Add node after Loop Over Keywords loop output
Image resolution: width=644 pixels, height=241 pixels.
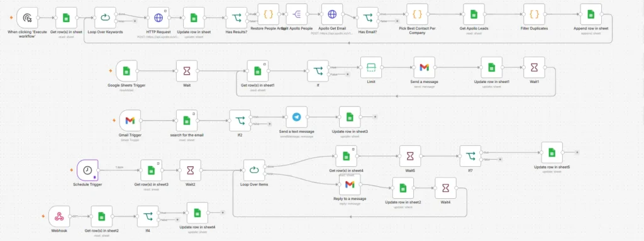click(135, 21)
